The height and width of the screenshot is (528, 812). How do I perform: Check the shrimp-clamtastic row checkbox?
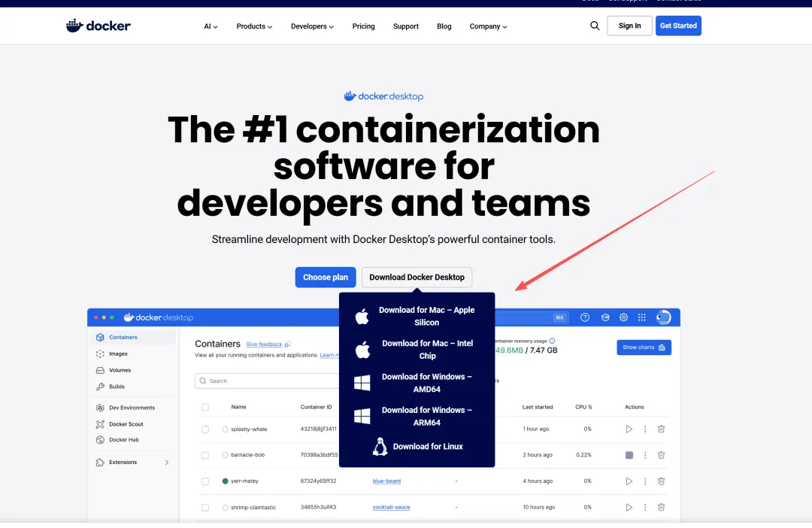point(205,508)
